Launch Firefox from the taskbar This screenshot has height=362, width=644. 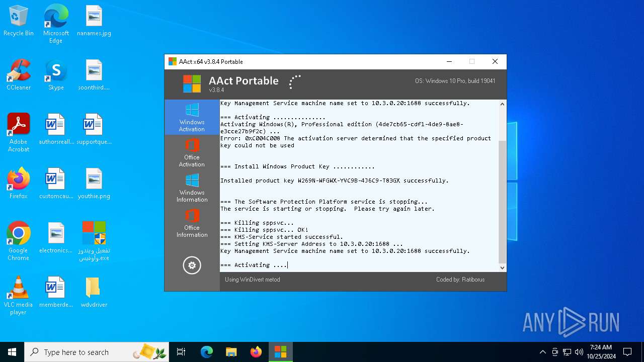click(x=256, y=352)
